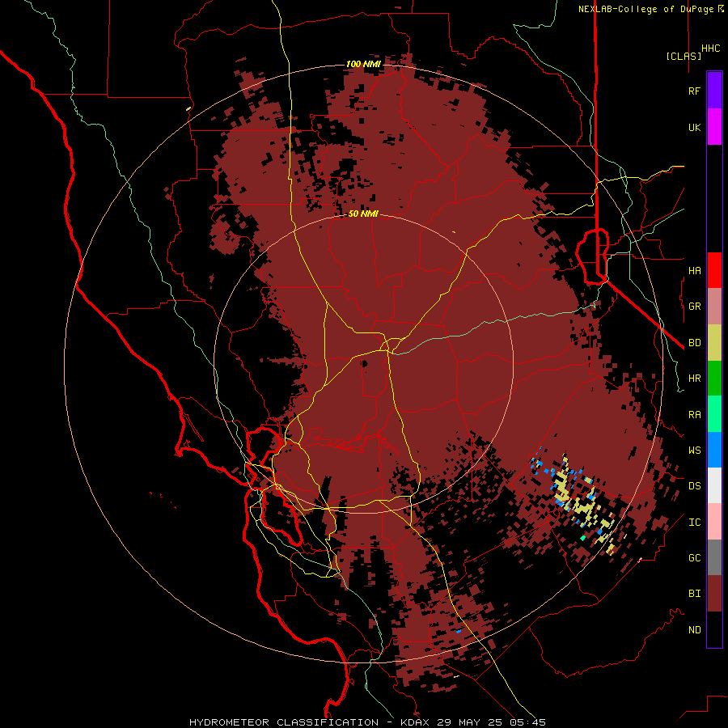
Task: Click the "BI" legend label
Action: (x=694, y=594)
